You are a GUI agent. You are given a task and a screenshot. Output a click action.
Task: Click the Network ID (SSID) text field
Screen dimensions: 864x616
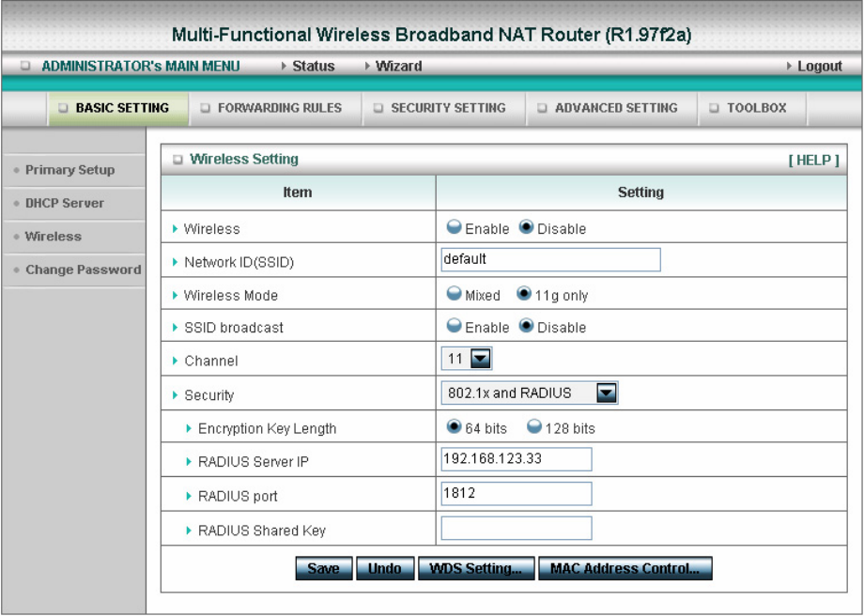[x=550, y=259]
